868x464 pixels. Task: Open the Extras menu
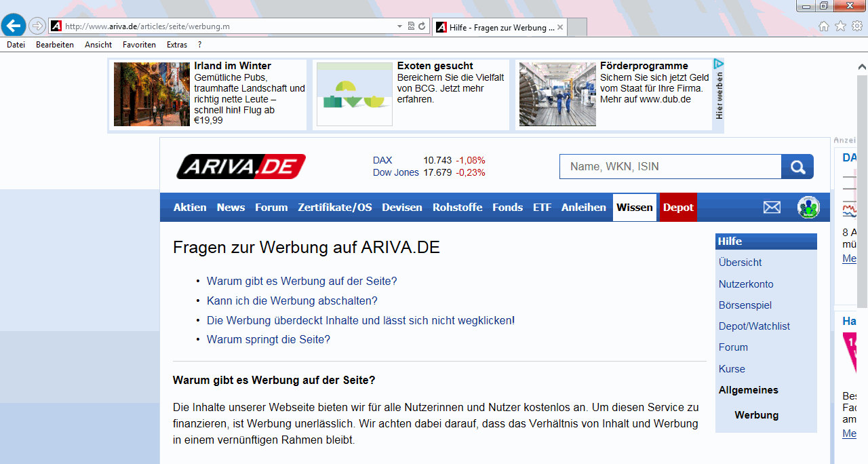(177, 45)
